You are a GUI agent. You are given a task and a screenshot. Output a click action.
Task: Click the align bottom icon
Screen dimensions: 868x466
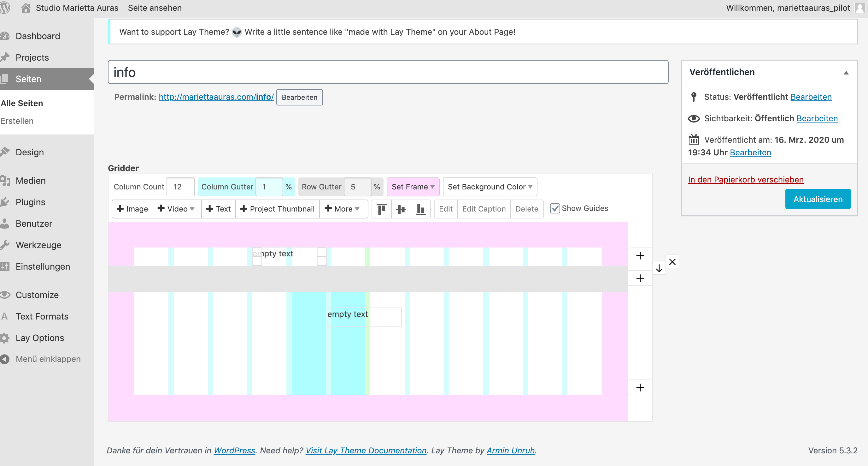(420, 209)
